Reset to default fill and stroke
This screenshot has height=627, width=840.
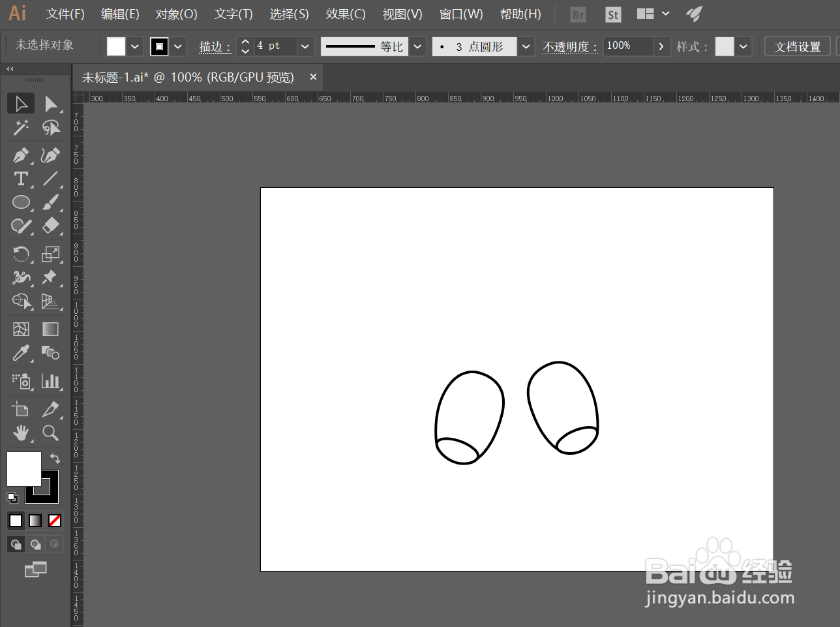[12, 498]
